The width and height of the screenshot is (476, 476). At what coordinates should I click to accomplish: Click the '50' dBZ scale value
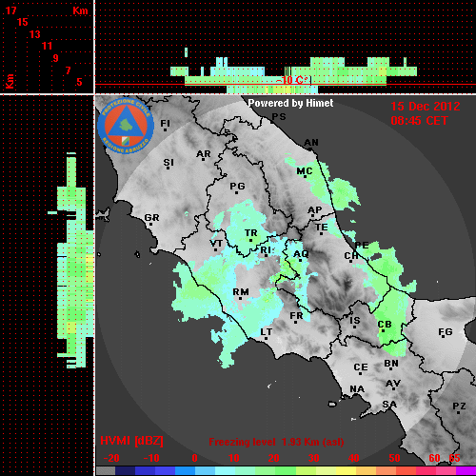tap(394, 458)
